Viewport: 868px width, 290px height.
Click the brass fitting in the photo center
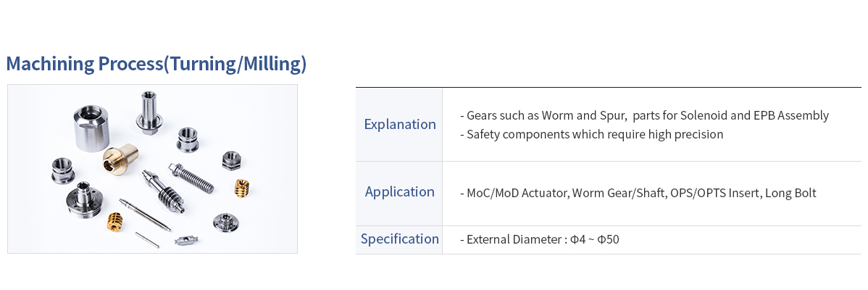coord(120,158)
